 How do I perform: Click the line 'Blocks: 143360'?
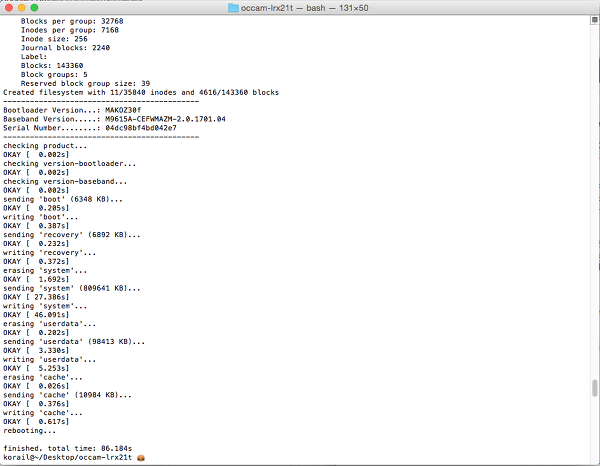click(52, 65)
